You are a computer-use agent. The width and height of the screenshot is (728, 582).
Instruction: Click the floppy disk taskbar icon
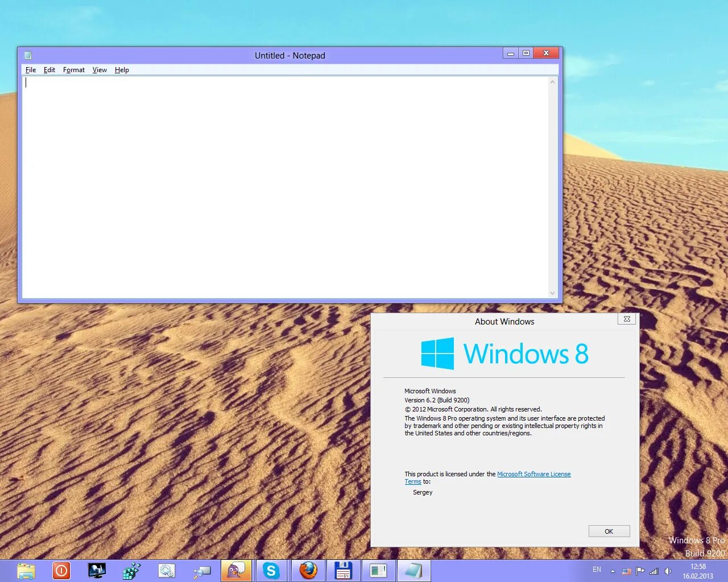[x=343, y=571]
